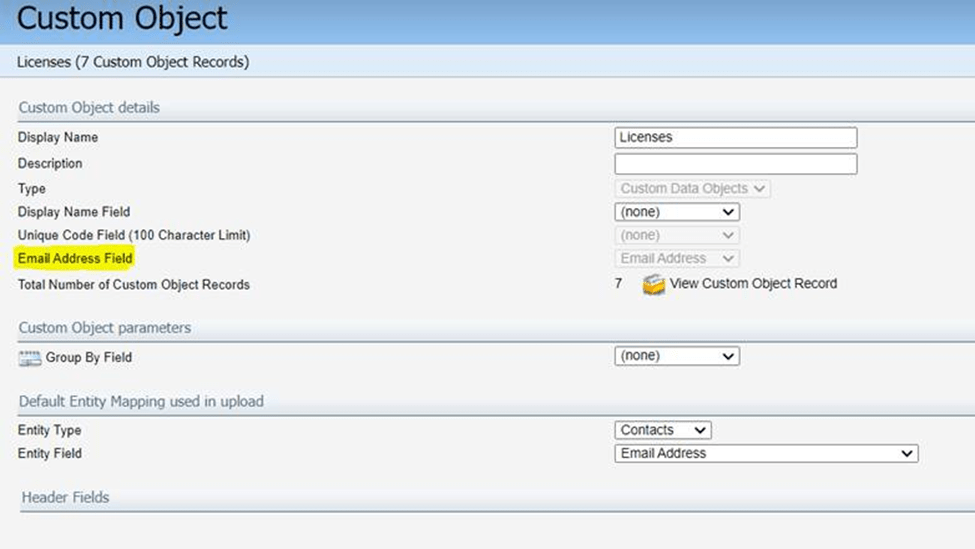Focus the empty Description input field

coord(736,164)
